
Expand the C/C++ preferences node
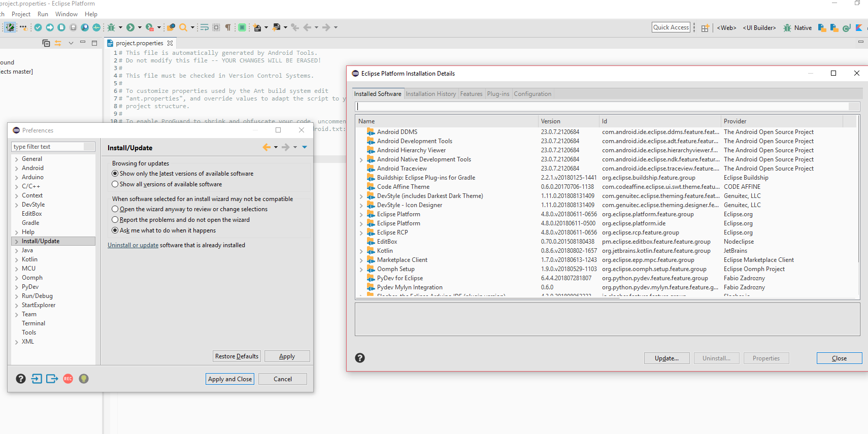pyautogui.click(x=17, y=186)
